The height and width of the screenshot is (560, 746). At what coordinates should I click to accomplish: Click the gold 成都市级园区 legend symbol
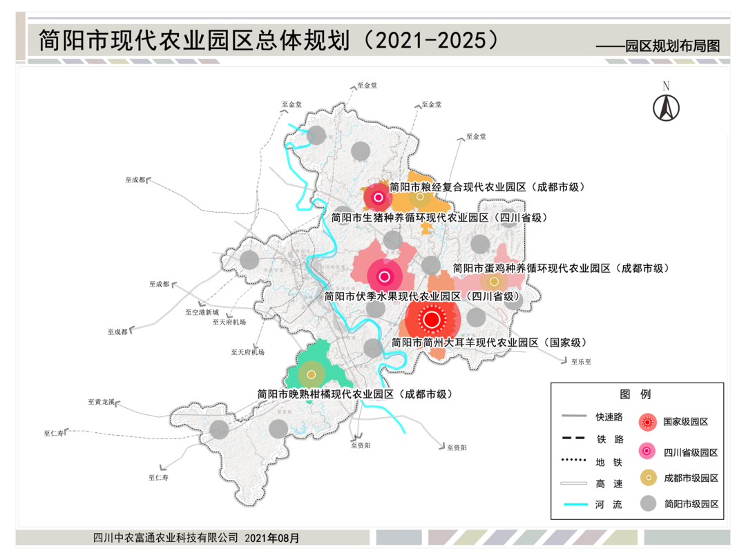click(x=648, y=478)
